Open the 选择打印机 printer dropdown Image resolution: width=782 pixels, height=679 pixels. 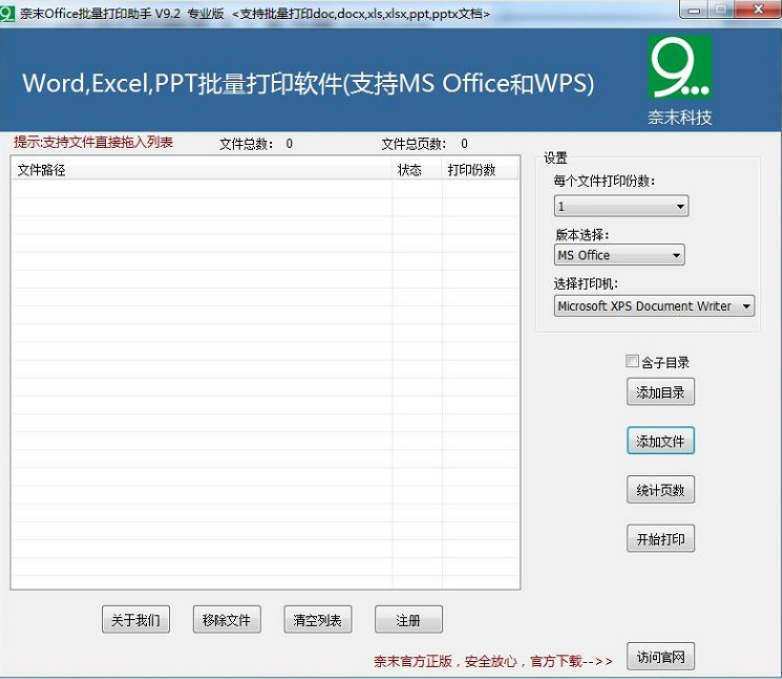(x=654, y=306)
